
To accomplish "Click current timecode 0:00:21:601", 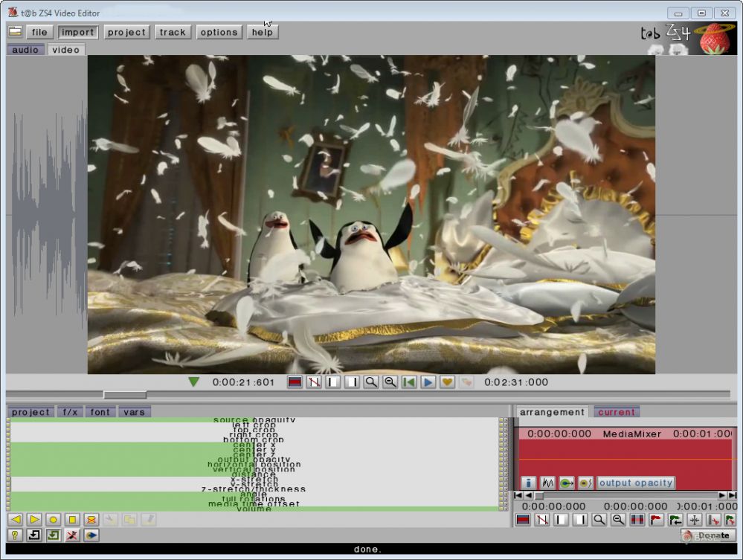I will click(x=243, y=382).
